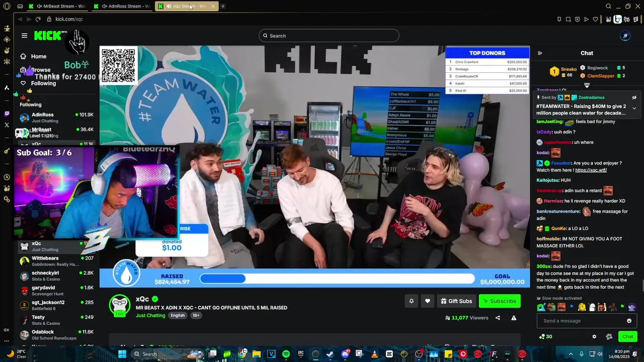Open VLC from the taskbar
This screenshot has height=362, width=644.
374,354
